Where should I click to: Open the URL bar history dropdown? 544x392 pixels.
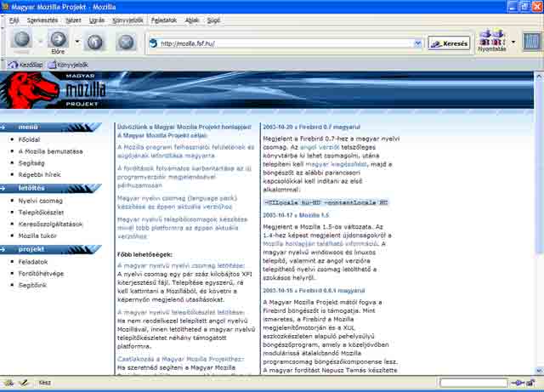(417, 43)
